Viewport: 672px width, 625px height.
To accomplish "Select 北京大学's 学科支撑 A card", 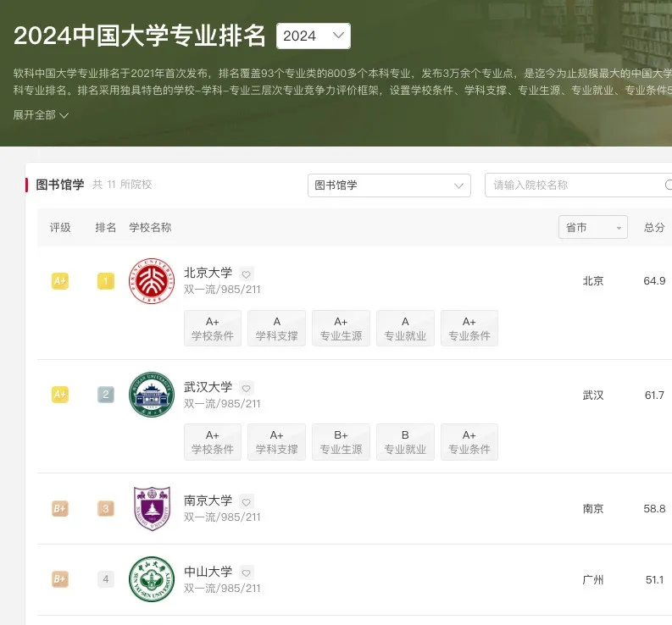I will [x=277, y=328].
